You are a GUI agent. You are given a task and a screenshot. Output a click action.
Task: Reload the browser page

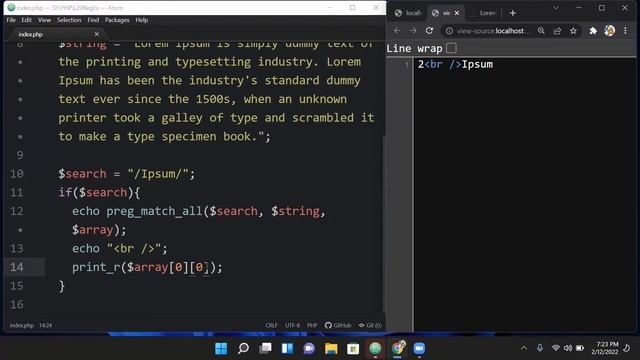(x=429, y=31)
